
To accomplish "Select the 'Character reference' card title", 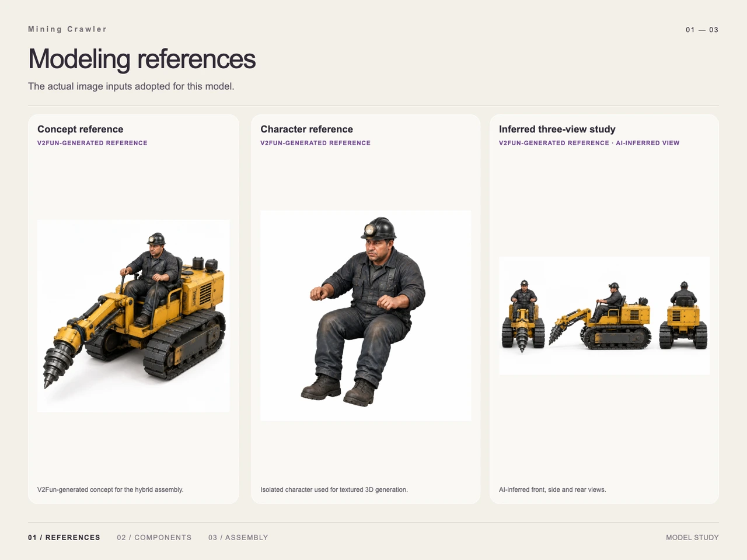I will (x=307, y=129).
